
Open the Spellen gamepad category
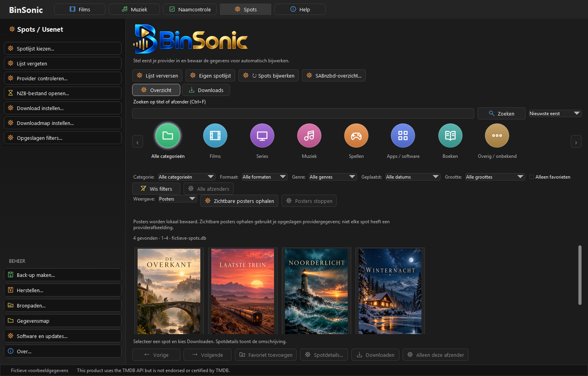tap(356, 136)
